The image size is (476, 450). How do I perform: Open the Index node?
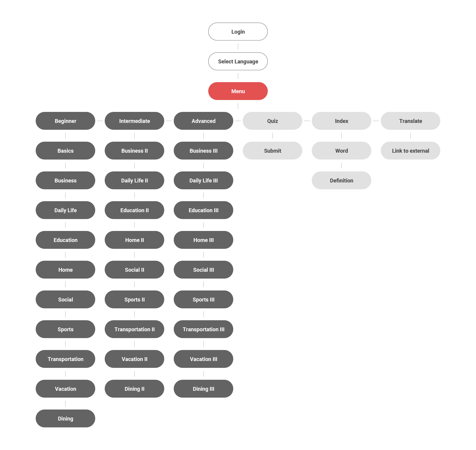point(342,121)
